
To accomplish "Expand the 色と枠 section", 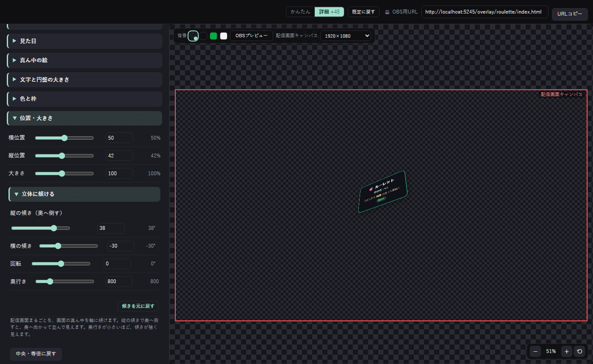I will pos(85,99).
